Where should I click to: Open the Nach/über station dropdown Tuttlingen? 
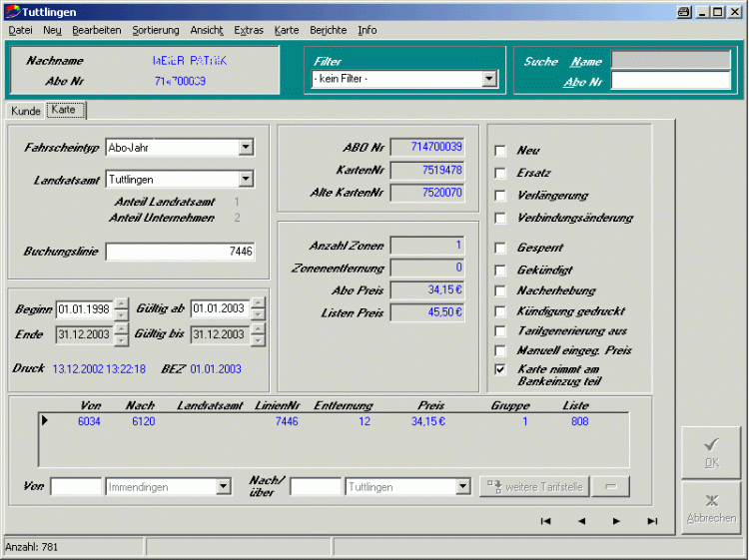click(462, 487)
